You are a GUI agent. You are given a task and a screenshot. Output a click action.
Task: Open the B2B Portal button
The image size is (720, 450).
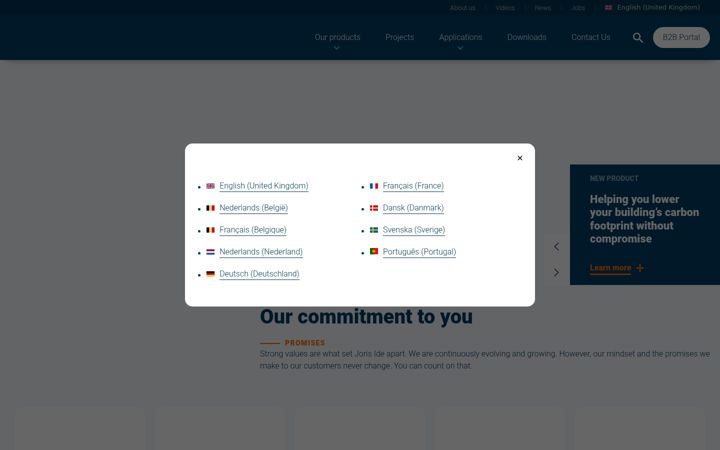(681, 37)
